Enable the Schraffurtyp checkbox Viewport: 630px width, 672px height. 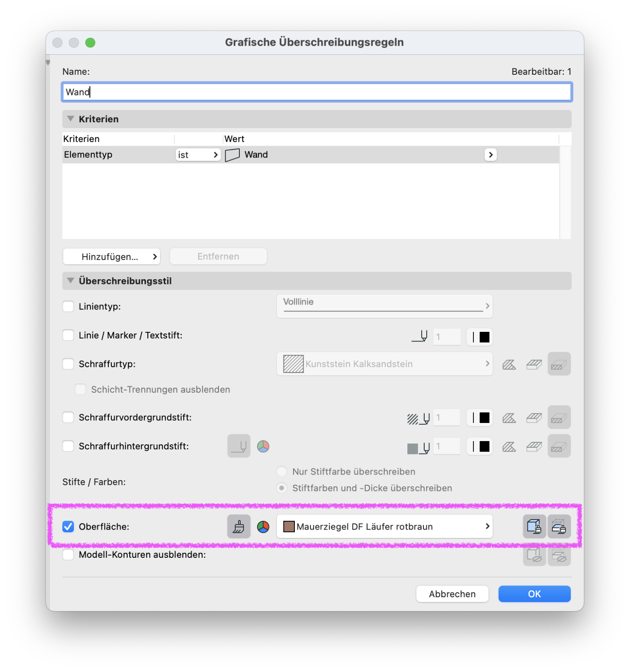(68, 364)
